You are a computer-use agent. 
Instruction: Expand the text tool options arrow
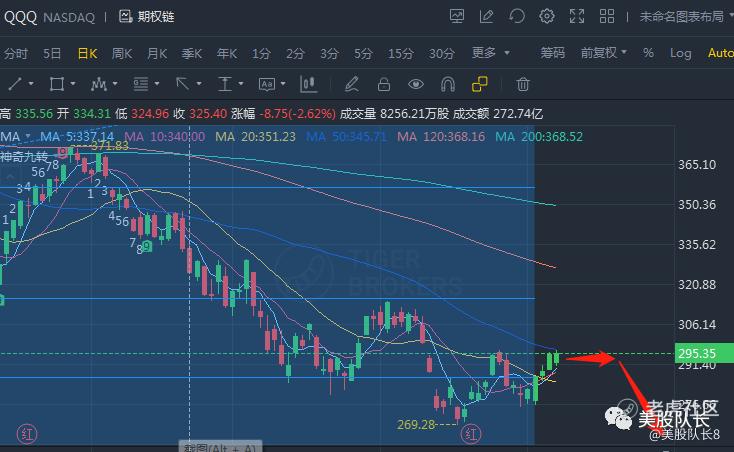[x=283, y=84]
